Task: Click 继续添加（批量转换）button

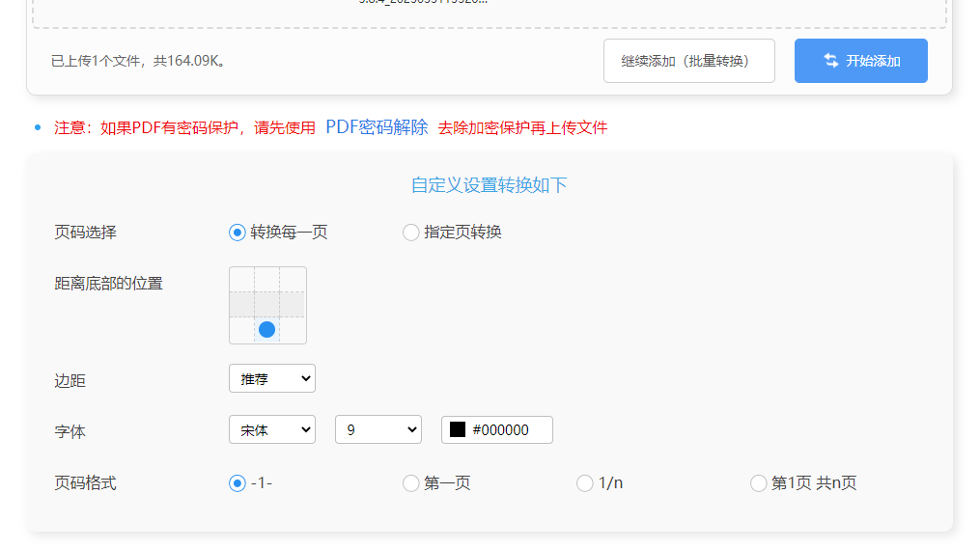Action: point(688,61)
